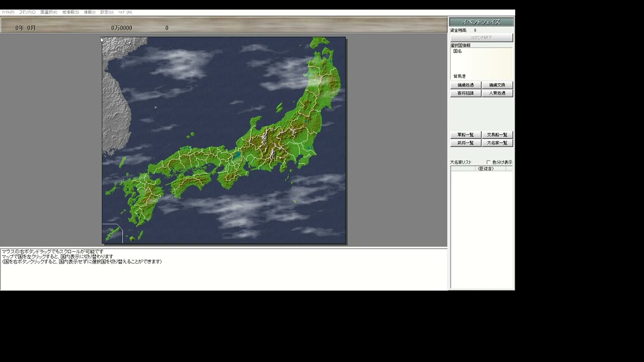The width and height of the screenshot is (644, 362).
Task: Click the 0万0000 value in top bar
Action: pos(122,28)
